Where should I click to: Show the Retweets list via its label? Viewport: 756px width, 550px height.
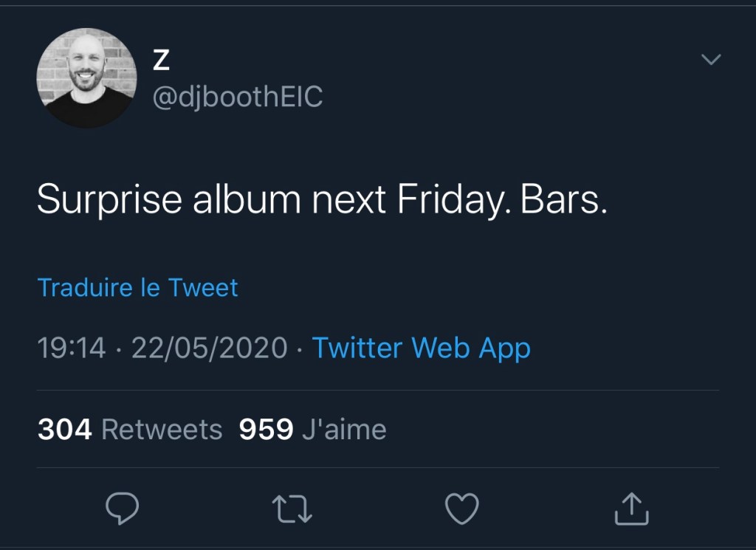[162, 429]
